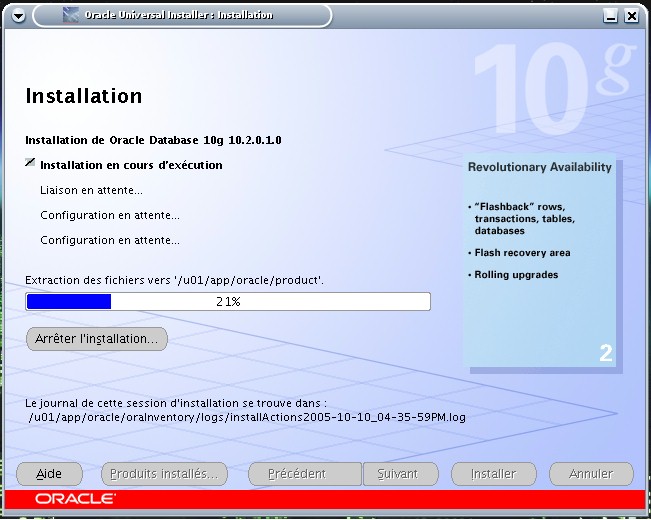Screen dimensions: 651x520
Task: Click the installActions log file path
Action: pyautogui.click(x=247, y=417)
